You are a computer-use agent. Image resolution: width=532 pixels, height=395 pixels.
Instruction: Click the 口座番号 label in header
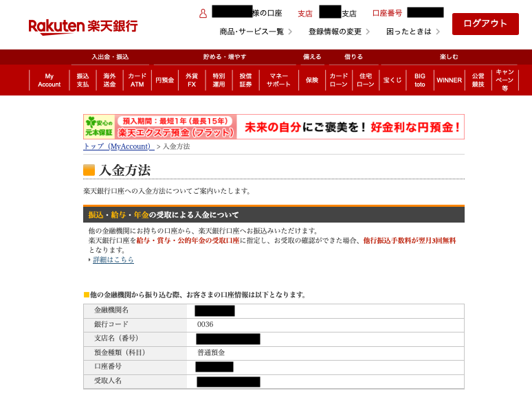387,13
